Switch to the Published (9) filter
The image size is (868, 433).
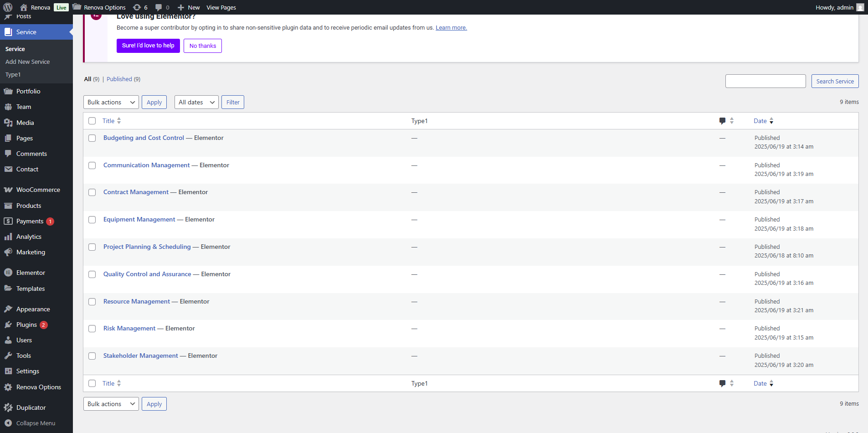[119, 79]
